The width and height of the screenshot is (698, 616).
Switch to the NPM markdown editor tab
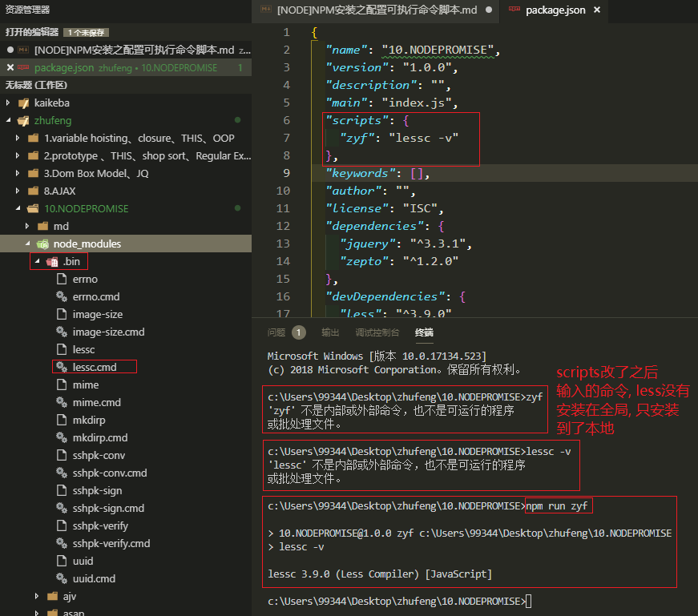pyautogui.click(x=377, y=10)
